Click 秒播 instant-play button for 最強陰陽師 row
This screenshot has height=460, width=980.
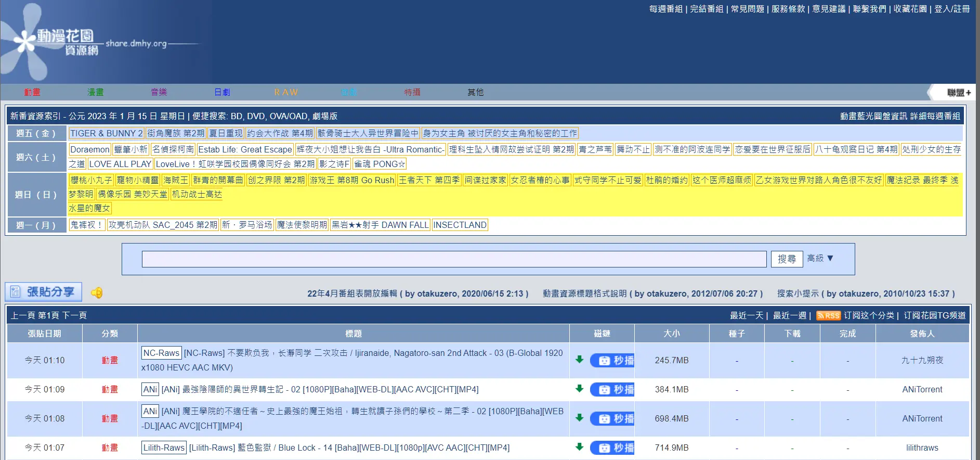click(612, 389)
